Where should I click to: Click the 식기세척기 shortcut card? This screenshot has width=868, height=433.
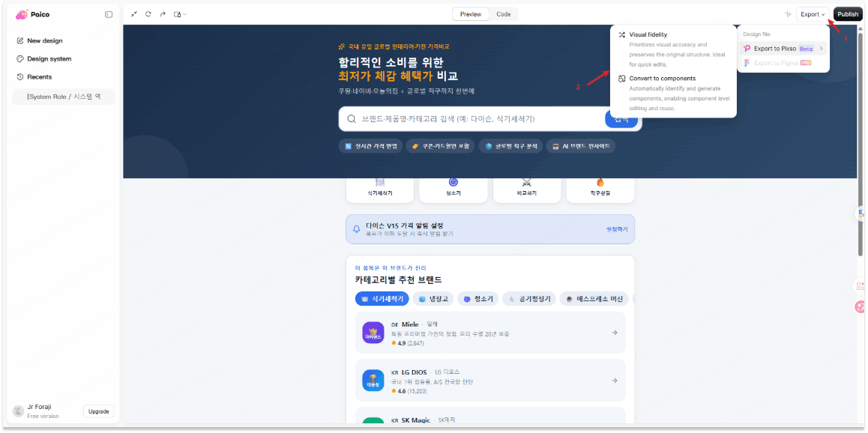click(380, 190)
